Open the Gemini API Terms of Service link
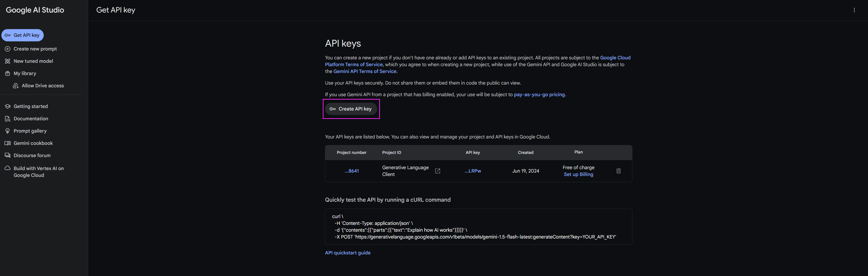Viewport: 868px width, 276px height. (365, 71)
